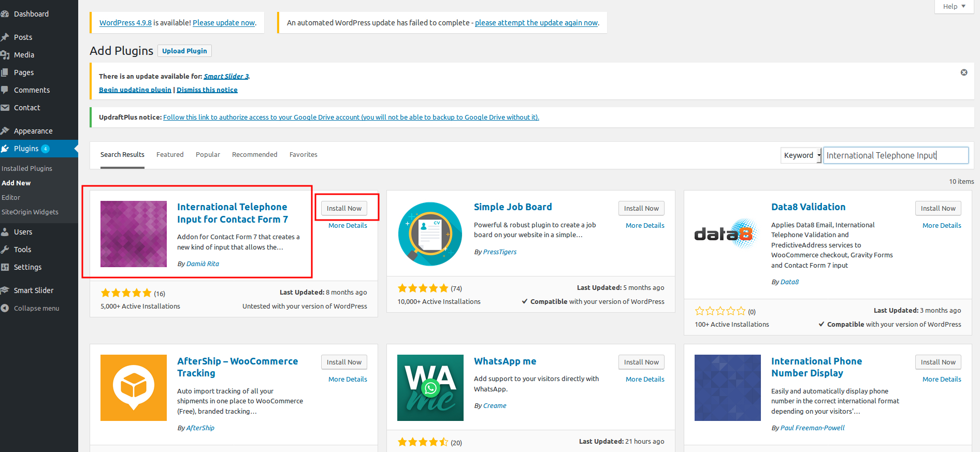This screenshot has height=452, width=980.
Task: Click the AfterShip orange box icon
Action: pos(134,388)
